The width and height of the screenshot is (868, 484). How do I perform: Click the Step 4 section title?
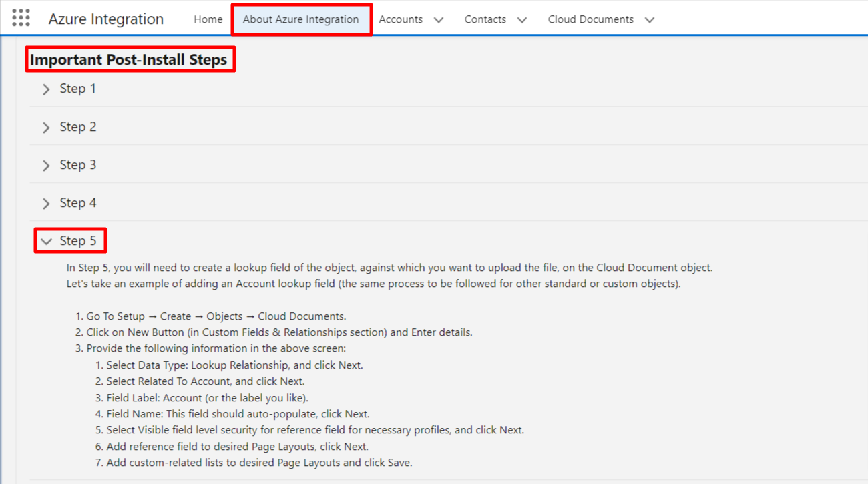78,203
